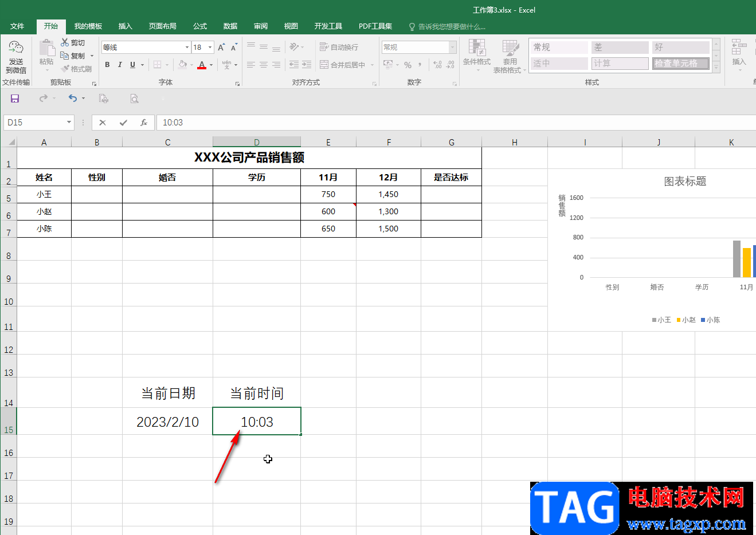Apply percent style format

coord(408,65)
